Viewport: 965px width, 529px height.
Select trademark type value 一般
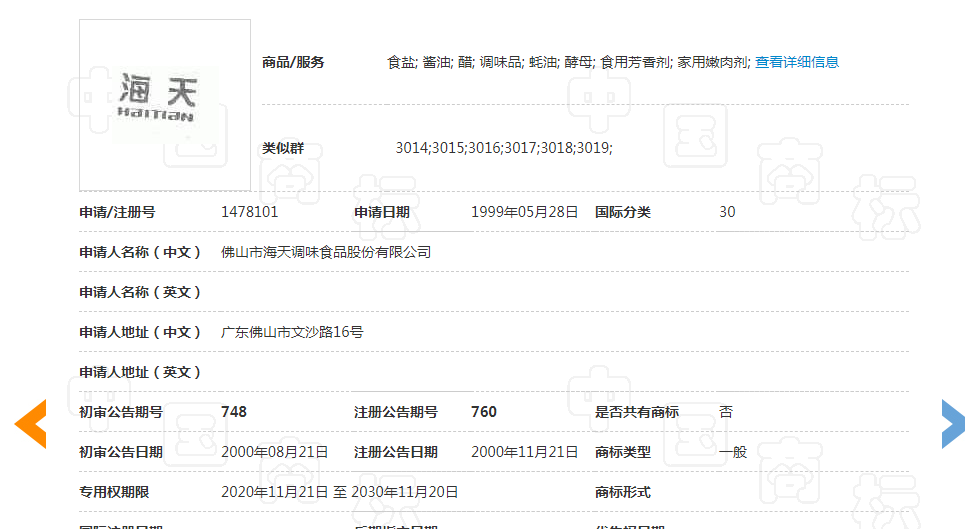tap(733, 452)
